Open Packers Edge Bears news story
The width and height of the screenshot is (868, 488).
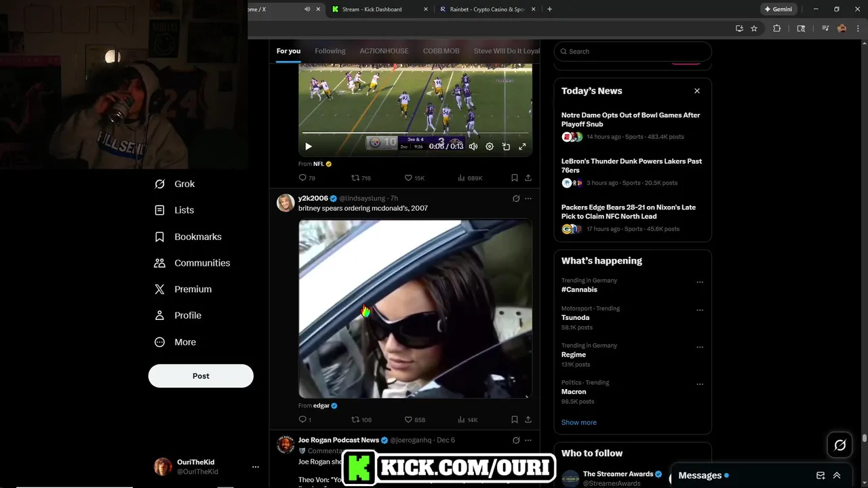point(633,218)
